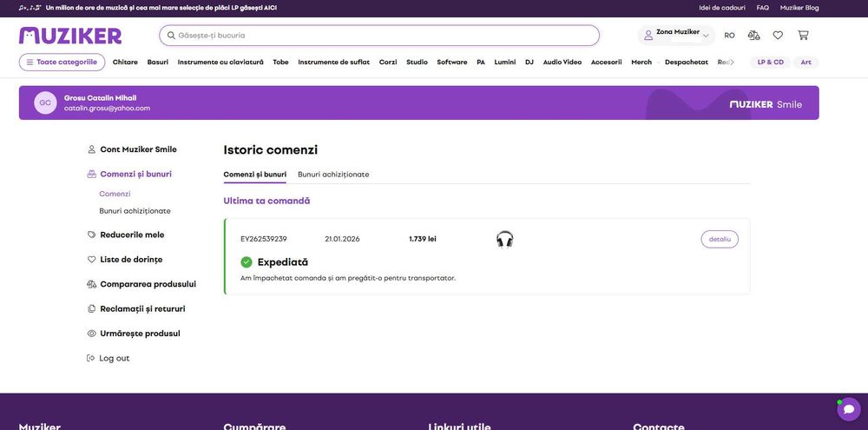Click the name Grosu Catalin Mihail
Screen dimensions: 868x430
[100, 98]
